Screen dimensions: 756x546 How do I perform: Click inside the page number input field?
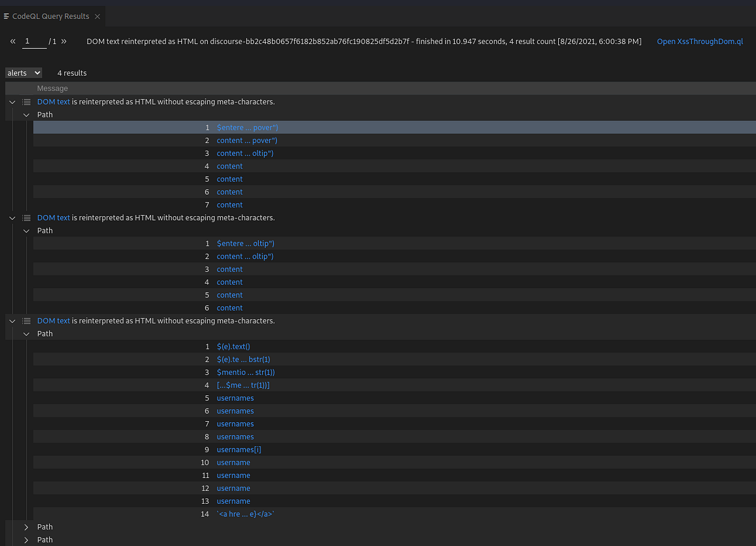[34, 40]
